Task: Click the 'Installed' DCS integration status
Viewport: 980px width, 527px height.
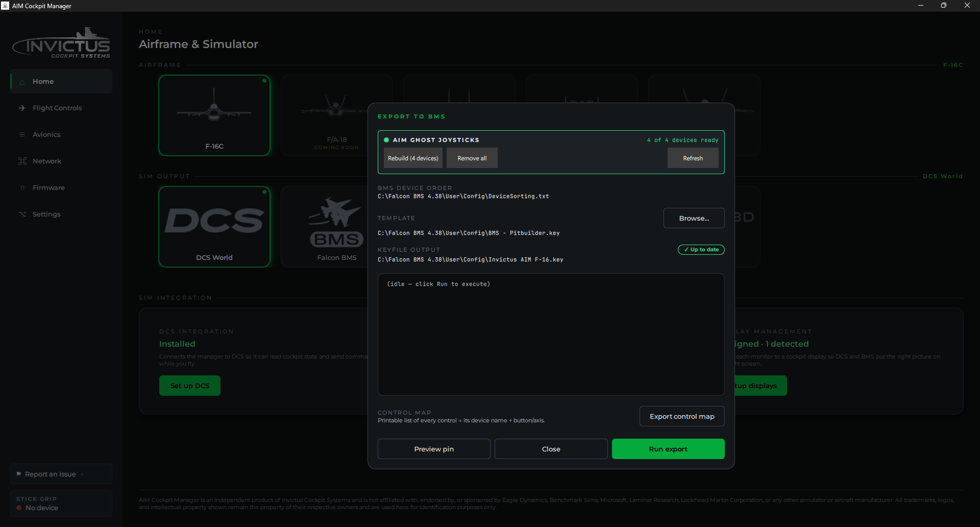Action: pyautogui.click(x=177, y=344)
